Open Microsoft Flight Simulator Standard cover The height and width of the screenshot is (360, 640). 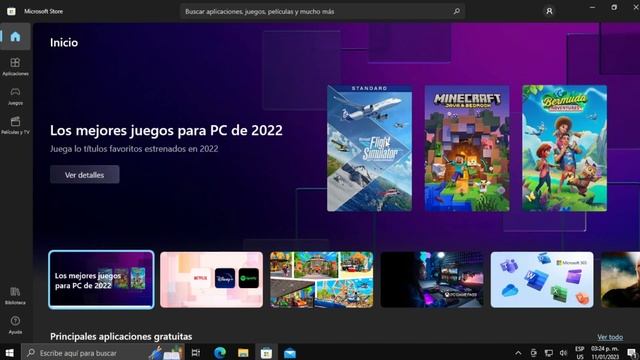pyautogui.click(x=369, y=148)
